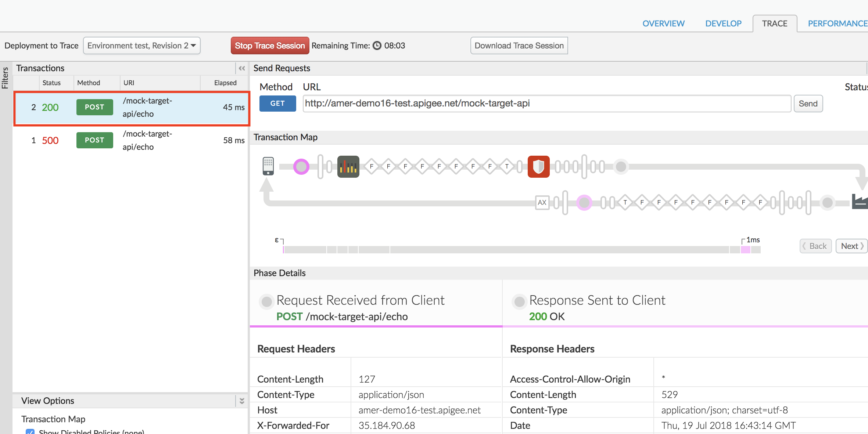Open the Environment test Revision 2 dropdown
This screenshot has width=868, height=434.
tap(141, 46)
